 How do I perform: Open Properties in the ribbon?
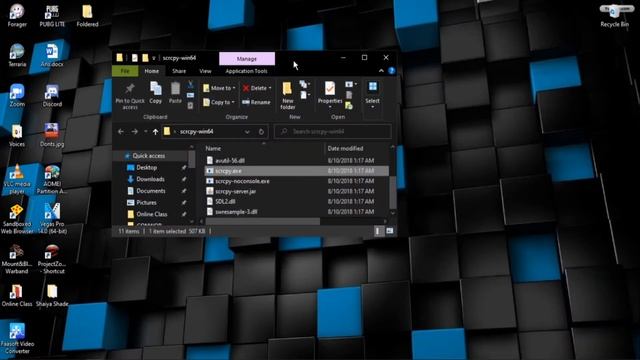pyautogui.click(x=330, y=95)
